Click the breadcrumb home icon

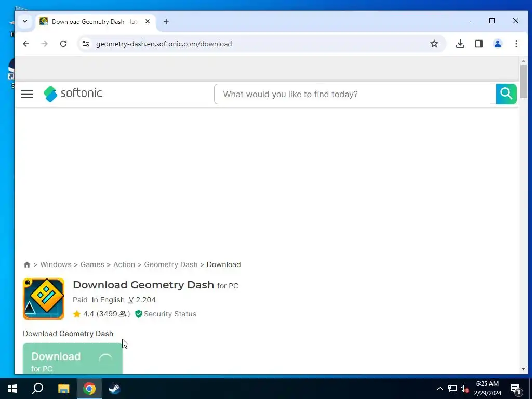[x=27, y=264]
